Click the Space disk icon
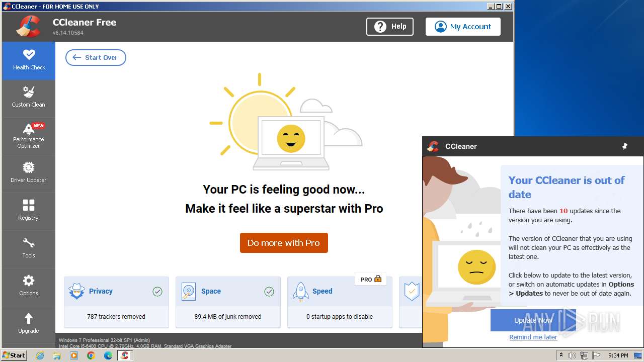This screenshot has height=362, width=644. (189, 292)
